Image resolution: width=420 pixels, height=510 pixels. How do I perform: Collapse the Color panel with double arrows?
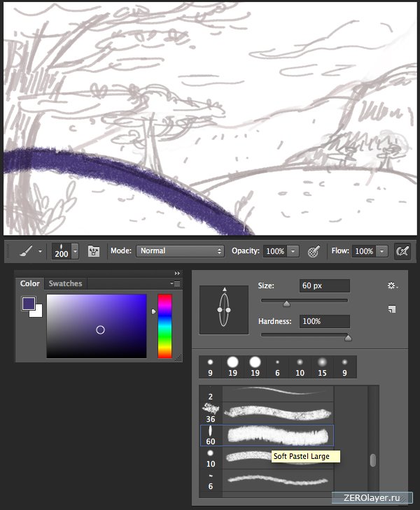[x=177, y=274]
